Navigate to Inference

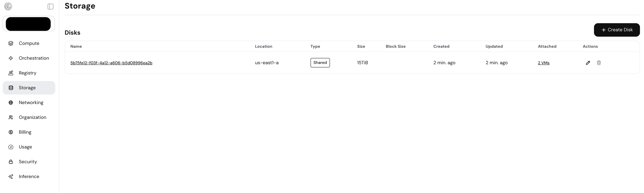pyautogui.click(x=29, y=177)
